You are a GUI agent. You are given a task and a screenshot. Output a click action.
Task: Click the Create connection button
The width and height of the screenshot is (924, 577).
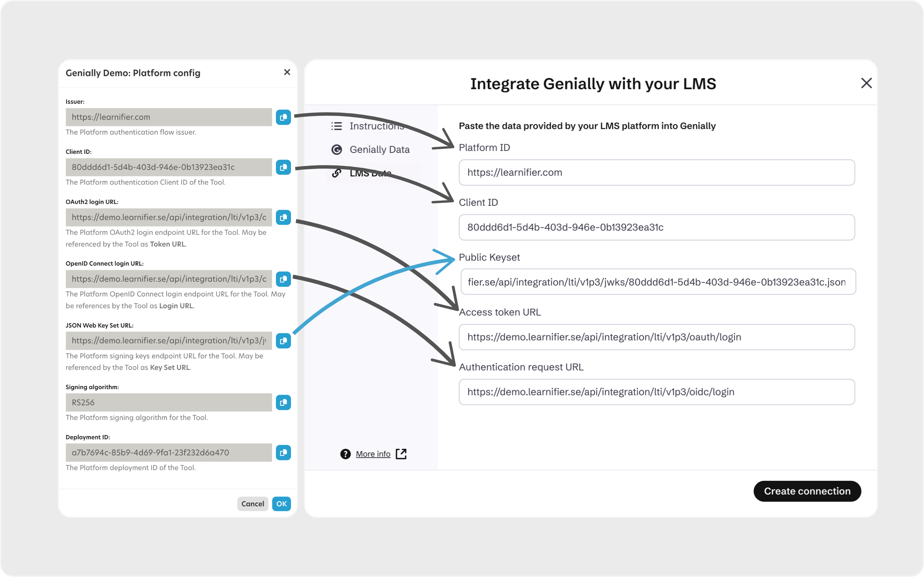[x=807, y=491]
